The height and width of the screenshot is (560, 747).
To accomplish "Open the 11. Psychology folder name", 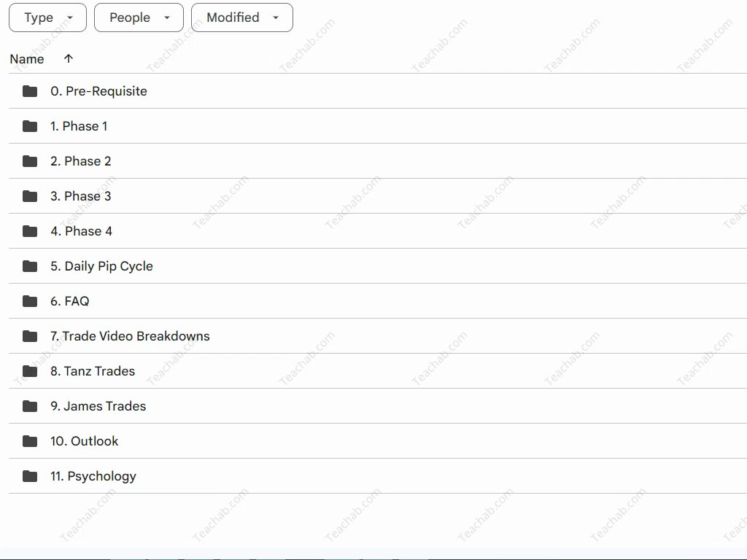I will click(93, 476).
